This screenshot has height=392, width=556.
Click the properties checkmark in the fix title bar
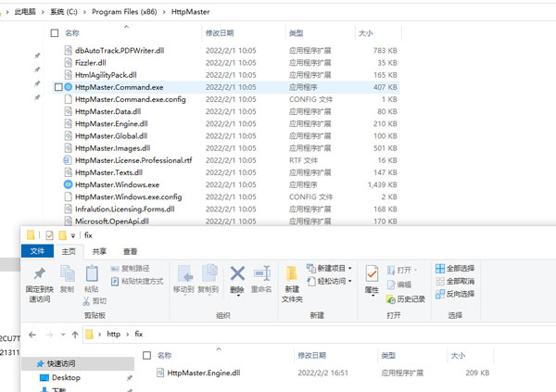pos(49,234)
